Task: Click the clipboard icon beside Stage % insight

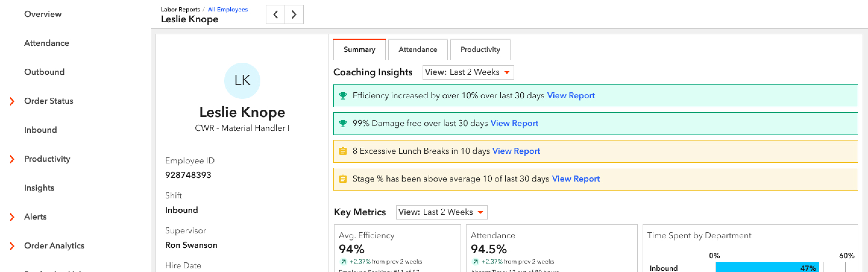Action: coord(343,179)
